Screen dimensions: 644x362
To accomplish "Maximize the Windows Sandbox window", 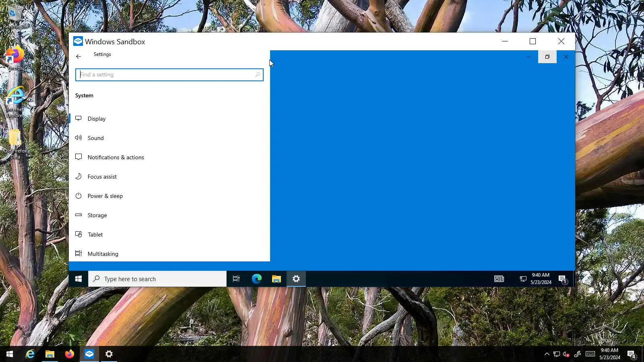I will pos(533,41).
